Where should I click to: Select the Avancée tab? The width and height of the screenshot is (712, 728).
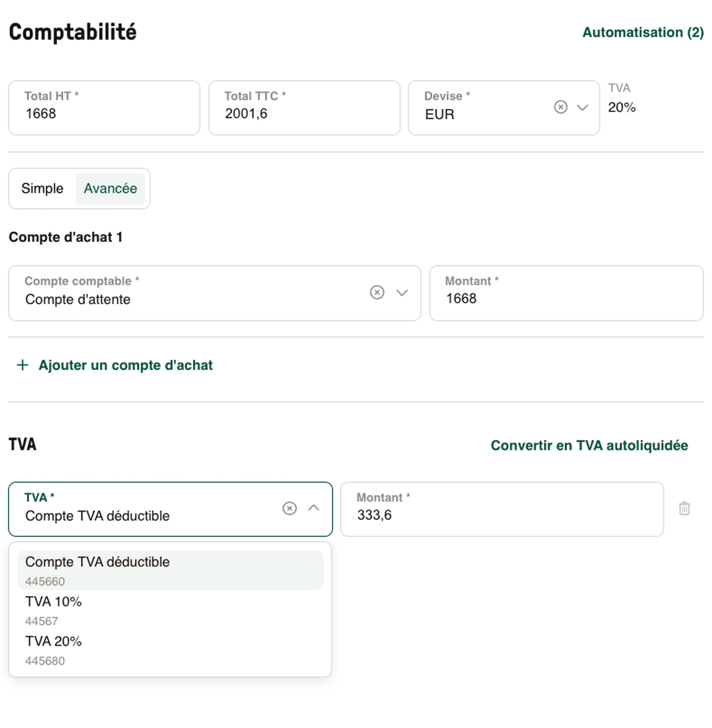[111, 188]
